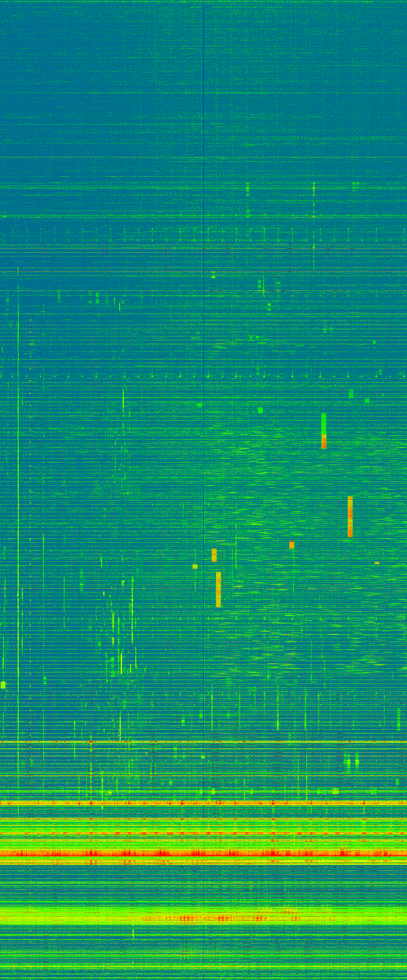
Task: Click the block with green top and orange bottom
Action: pyautogui.click(x=324, y=431)
